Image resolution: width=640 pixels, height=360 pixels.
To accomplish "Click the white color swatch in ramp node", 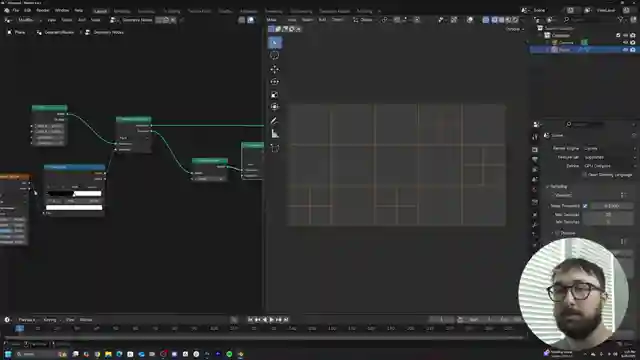I will coord(74,208).
